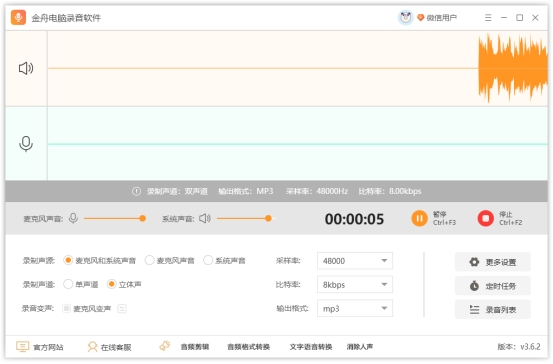Pause the recording with orange pause button
The width and height of the screenshot is (553, 364).
click(419, 218)
